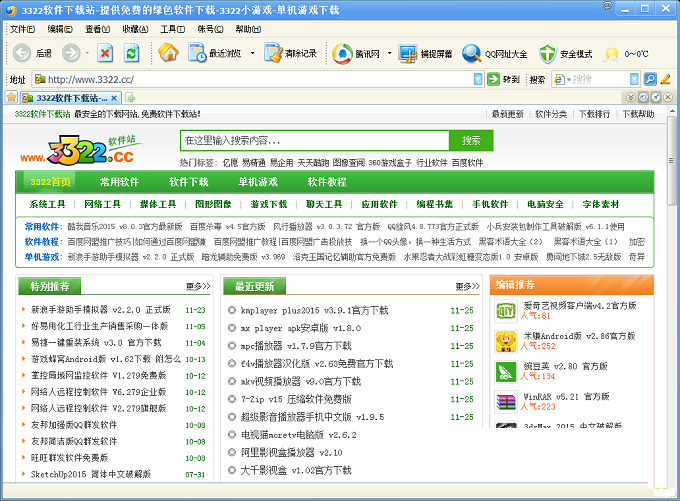Select the 常用软件 nav tab
680x501 pixels.
pyautogui.click(x=119, y=182)
